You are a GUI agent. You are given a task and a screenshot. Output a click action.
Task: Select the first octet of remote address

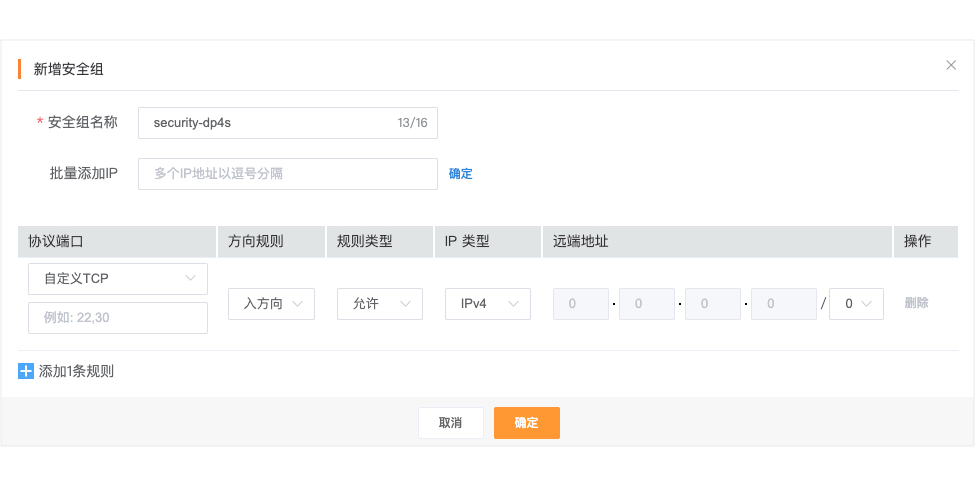(x=581, y=304)
